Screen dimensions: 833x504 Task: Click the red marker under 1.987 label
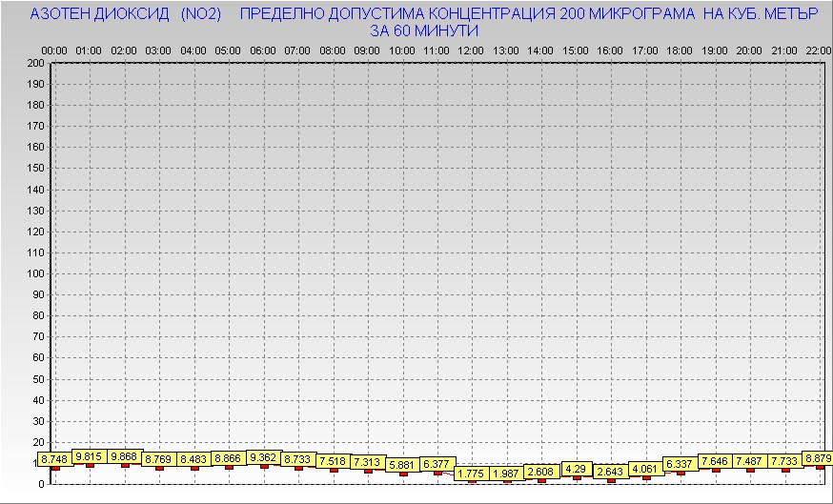506,481
